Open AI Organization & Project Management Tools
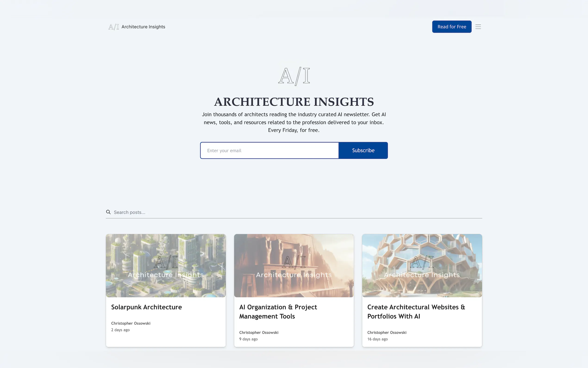 coord(278,311)
